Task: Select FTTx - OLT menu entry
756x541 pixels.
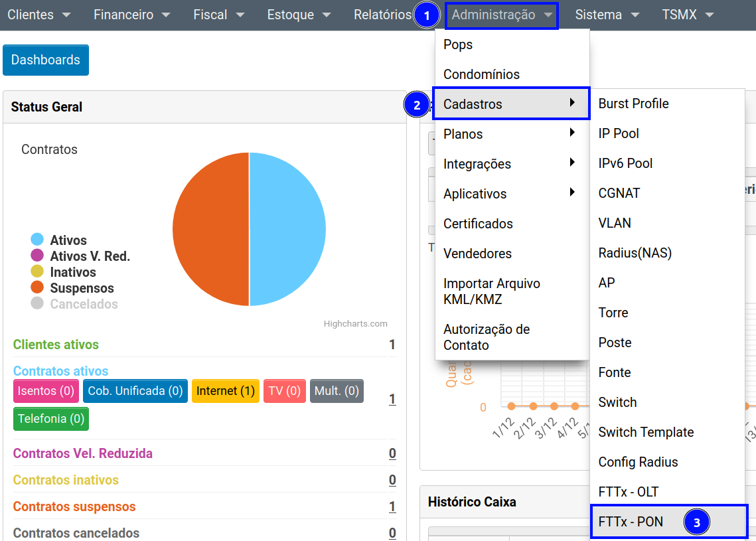Action: coord(628,492)
